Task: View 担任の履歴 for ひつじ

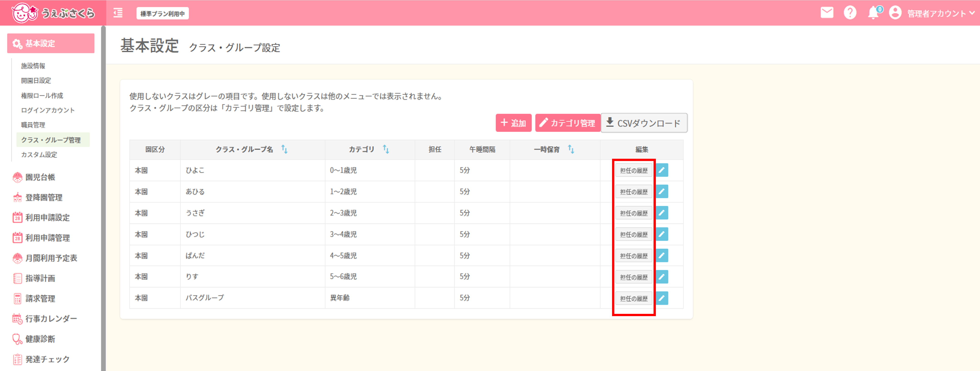Action: coord(633,234)
